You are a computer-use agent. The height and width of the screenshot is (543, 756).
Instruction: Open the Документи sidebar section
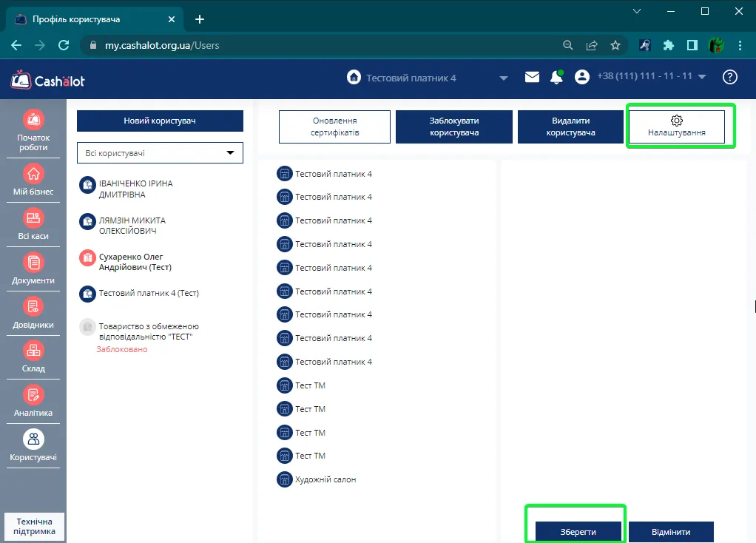point(33,263)
